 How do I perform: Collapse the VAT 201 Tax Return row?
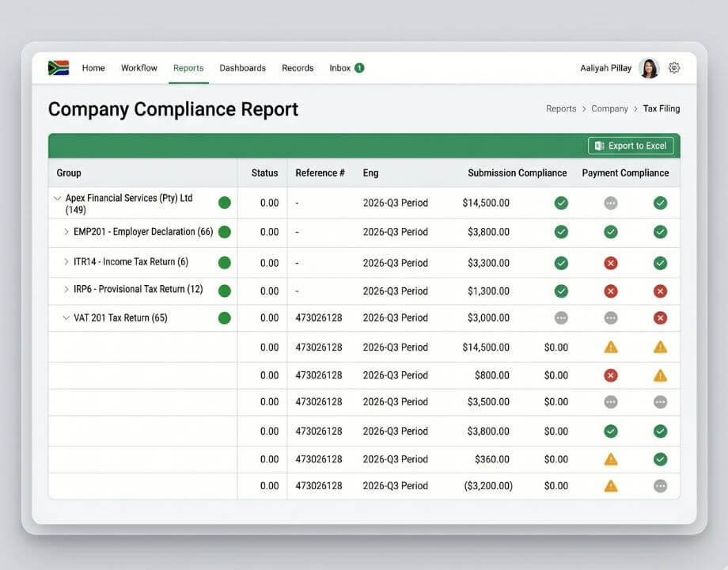coord(66,317)
